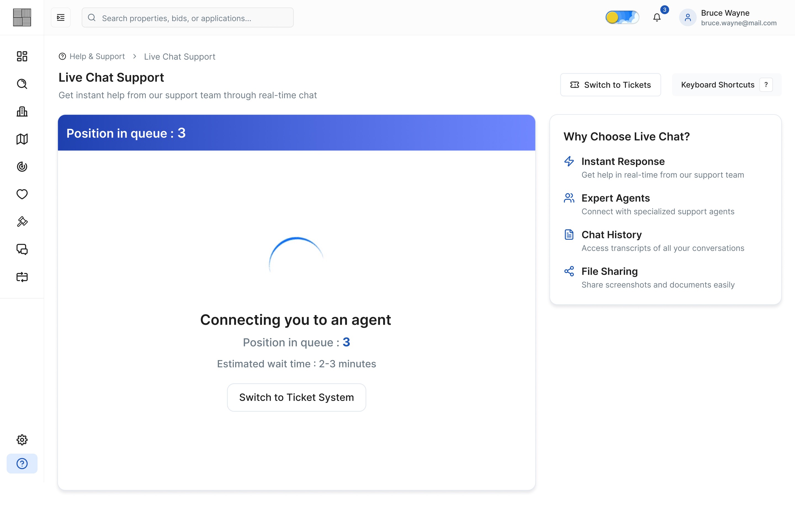Click the "Why Choose Live Chat?" title
The image size is (795, 532).
pos(627,136)
